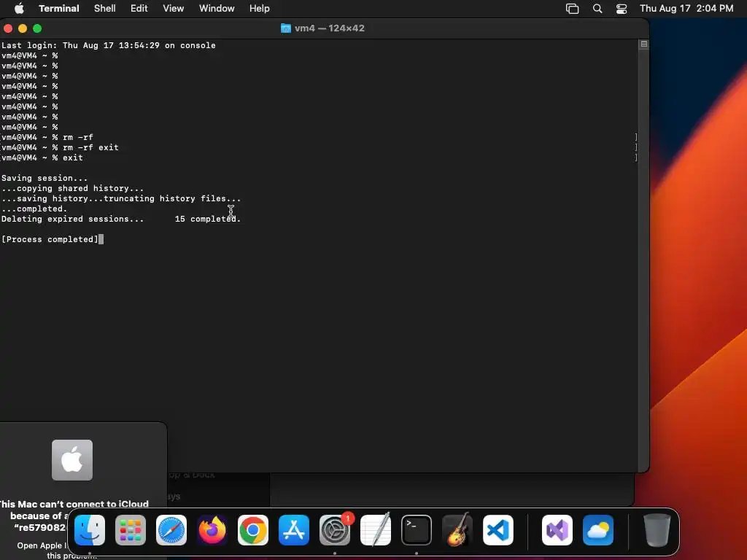747x560 pixels.
Task: Click the 'exit' command line in Terminal
Action: [x=42, y=157]
